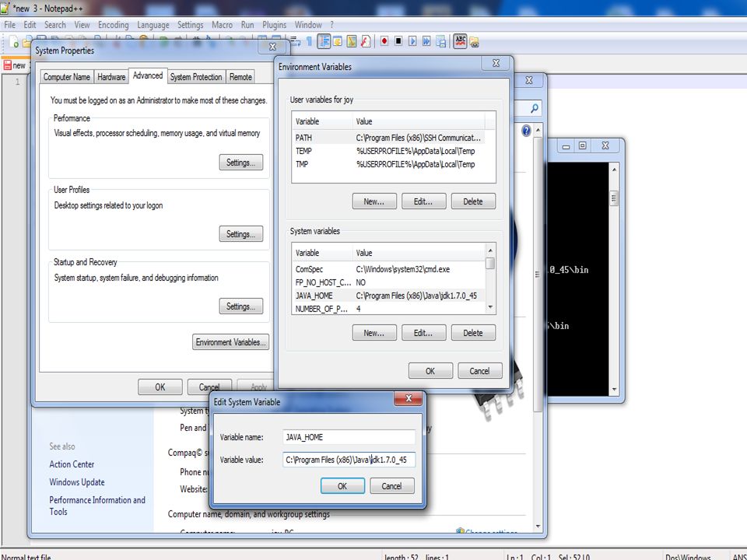
Task: Open Performance Information and Tools link
Action: tap(97, 506)
